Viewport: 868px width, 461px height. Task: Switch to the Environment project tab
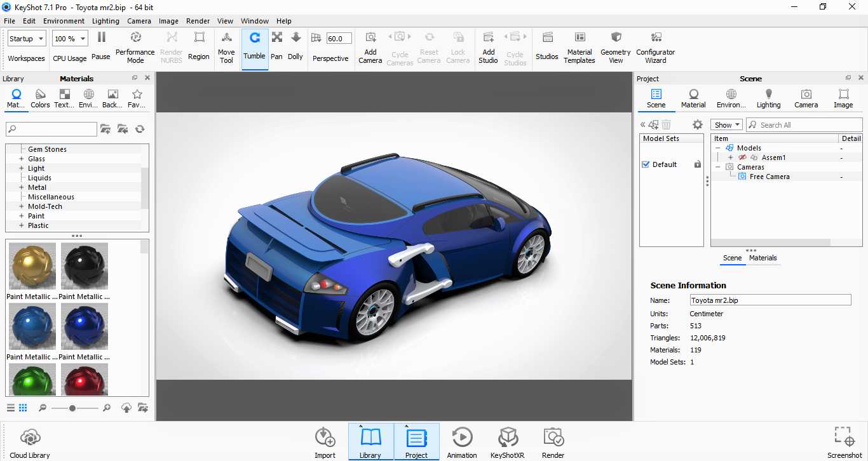coord(731,98)
